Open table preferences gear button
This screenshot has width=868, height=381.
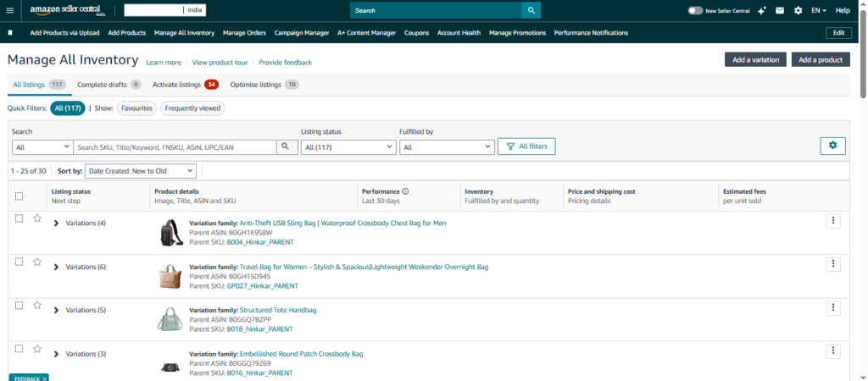point(832,146)
